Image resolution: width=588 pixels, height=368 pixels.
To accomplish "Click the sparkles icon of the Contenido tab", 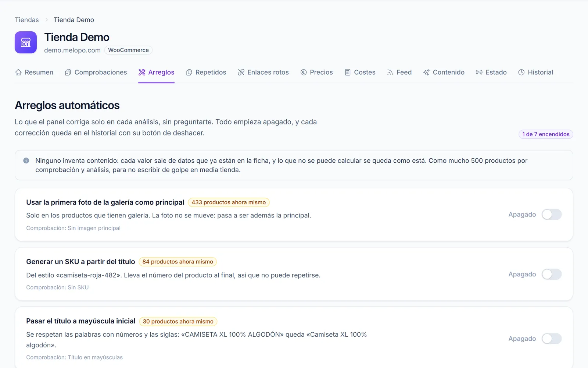I will pyautogui.click(x=426, y=72).
